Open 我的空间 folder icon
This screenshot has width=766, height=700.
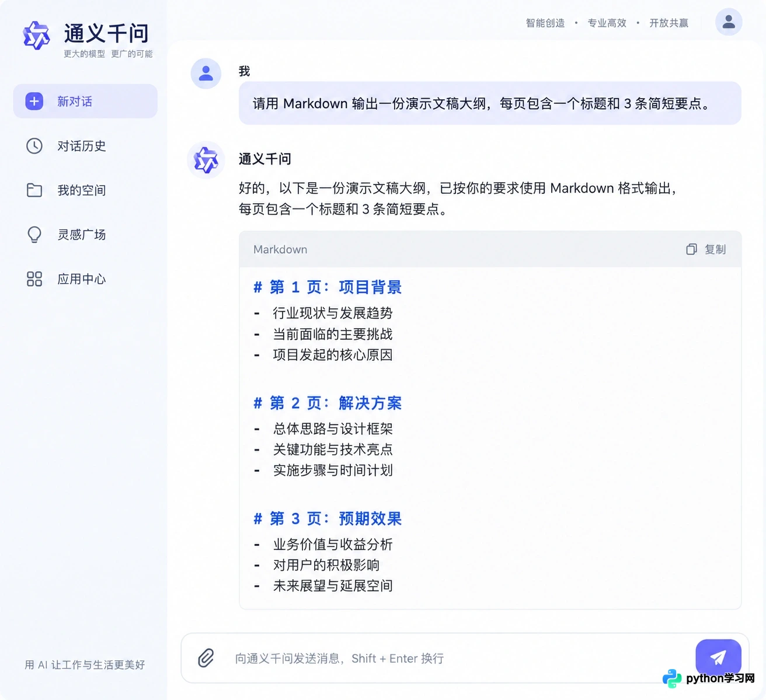point(34,190)
